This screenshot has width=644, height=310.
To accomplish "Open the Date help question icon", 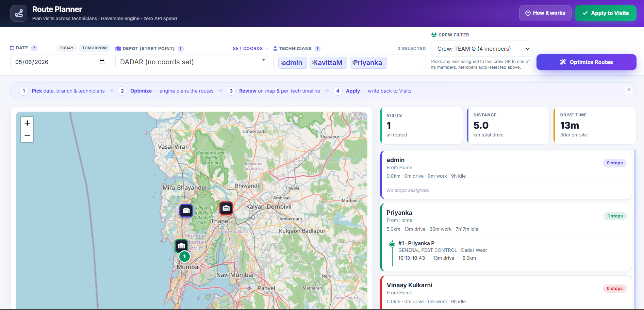I will point(34,48).
